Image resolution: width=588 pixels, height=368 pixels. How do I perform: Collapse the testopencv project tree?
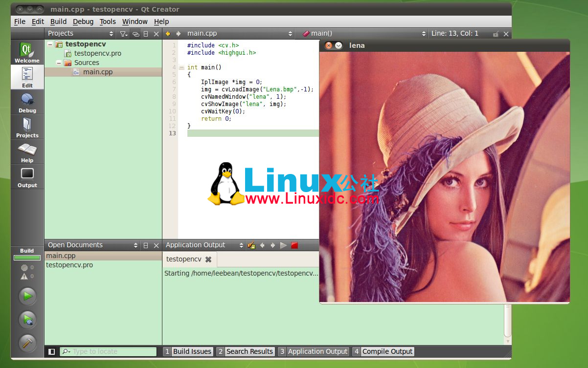[x=49, y=43]
